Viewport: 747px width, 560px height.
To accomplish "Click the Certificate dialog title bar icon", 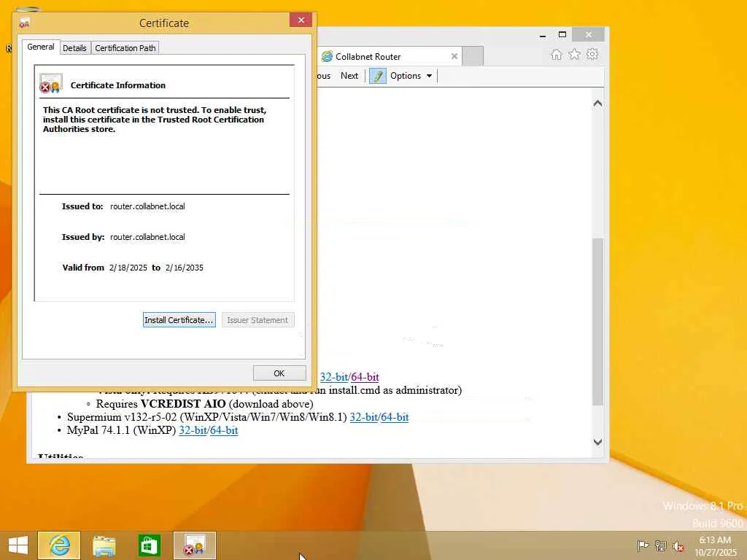I will point(24,23).
